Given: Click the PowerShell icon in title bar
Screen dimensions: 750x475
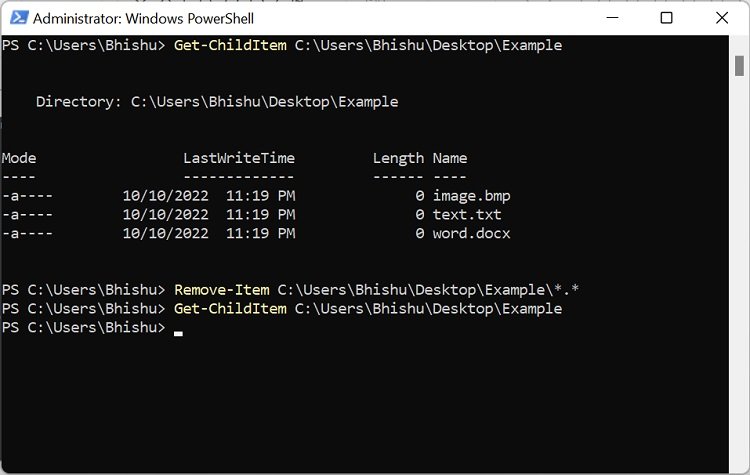Looking at the screenshot, I should click(19, 18).
